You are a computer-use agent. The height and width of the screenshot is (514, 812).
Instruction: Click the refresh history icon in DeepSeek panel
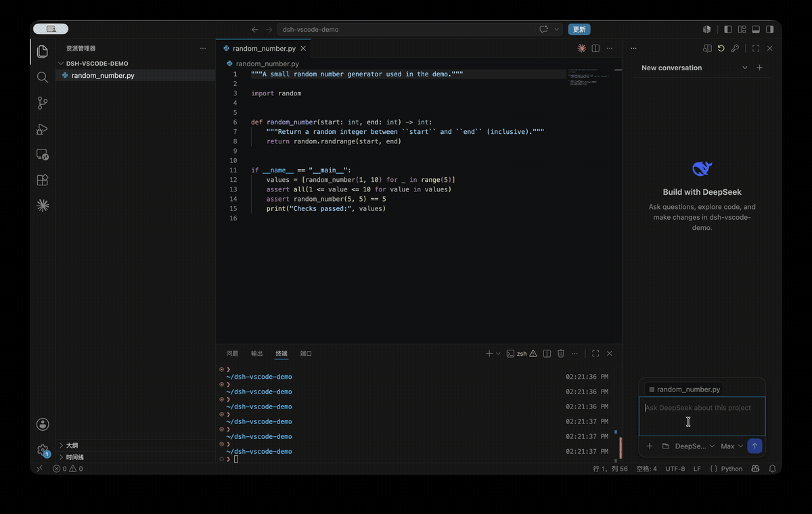coord(721,49)
